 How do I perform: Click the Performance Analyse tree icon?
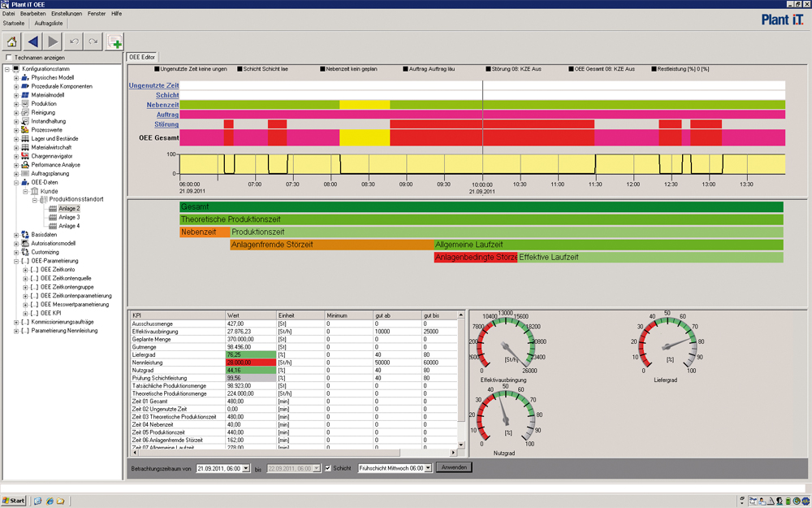pyautogui.click(x=25, y=164)
